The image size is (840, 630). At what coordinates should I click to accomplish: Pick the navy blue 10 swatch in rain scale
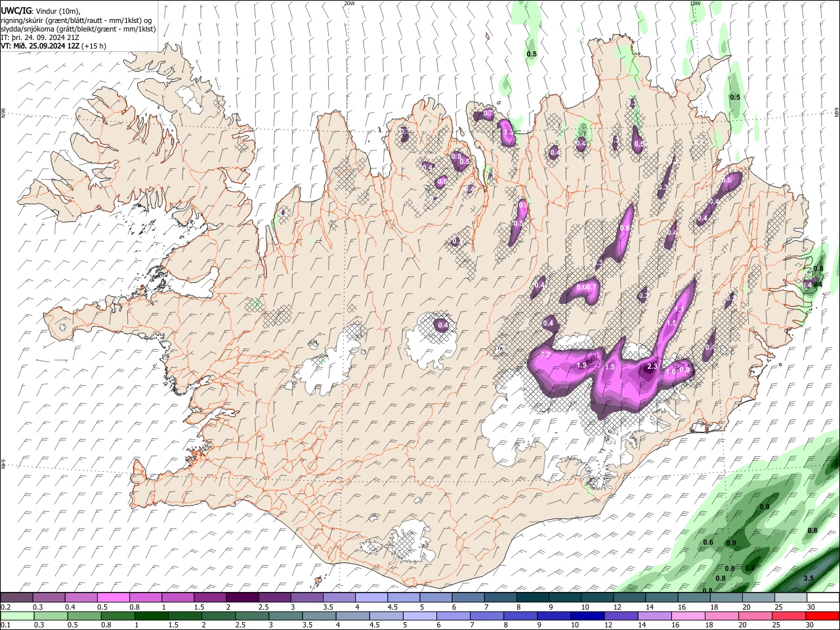point(586,616)
